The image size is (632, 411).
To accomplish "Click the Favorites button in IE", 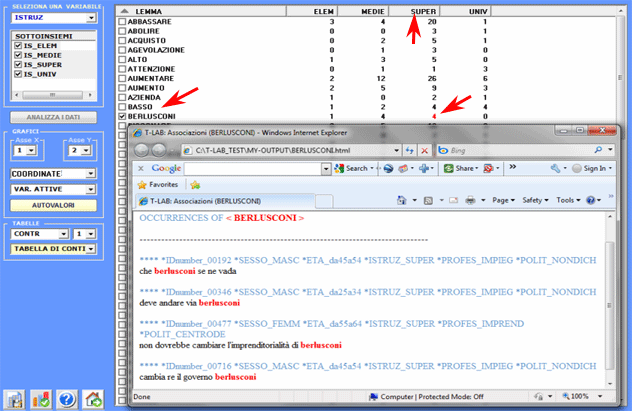I will (158, 185).
